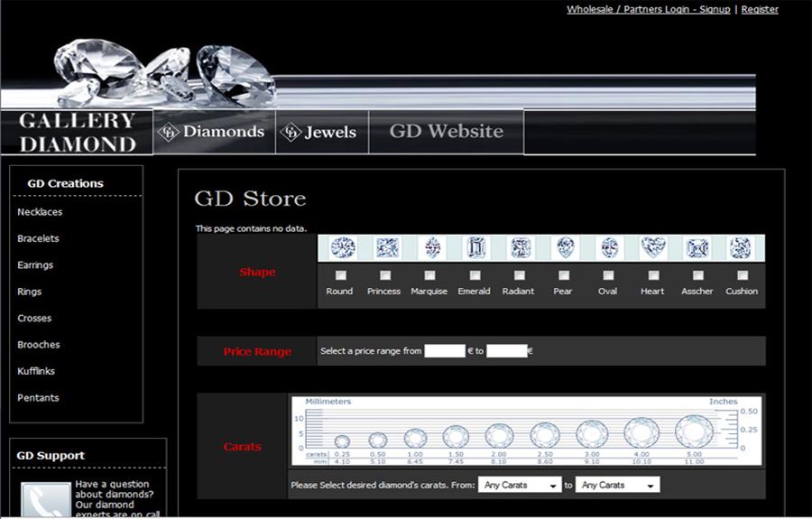Click the GD Creations sidebar heading
Viewport: 812px width, 519px height.
[65, 183]
